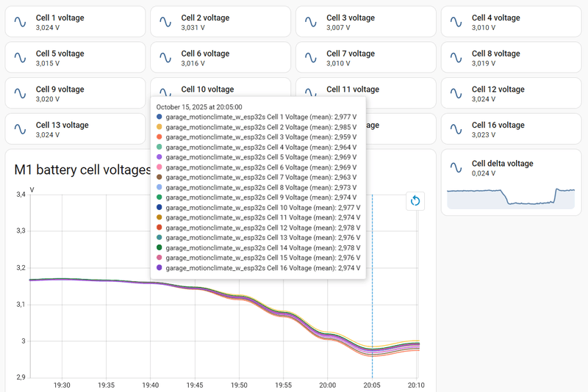Click the Cell 1 voltage sine-wave icon
The height and width of the screenshot is (392, 588).
click(x=21, y=22)
